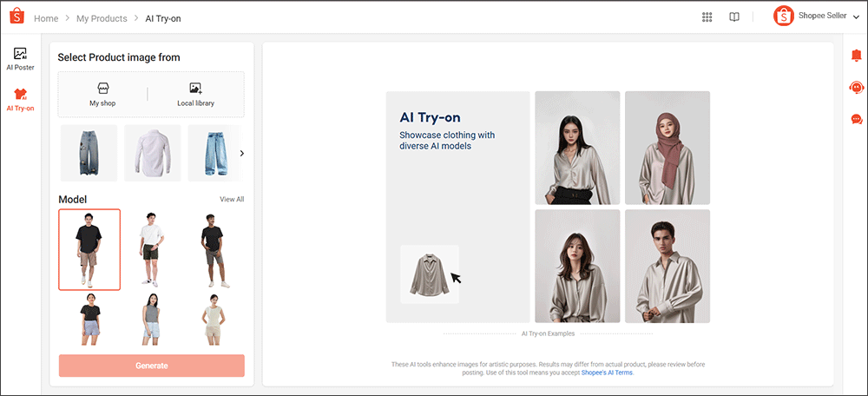Click 'Showcase clothing with diverse AI models' text
Image resolution: width=868 pixels, height=396 pixels.
tap(447, 141)
